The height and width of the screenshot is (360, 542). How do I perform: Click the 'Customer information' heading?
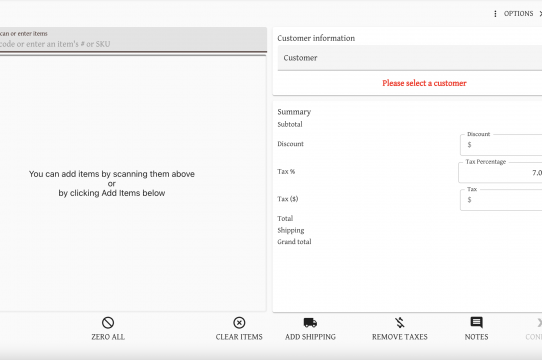tap(316, 38)
